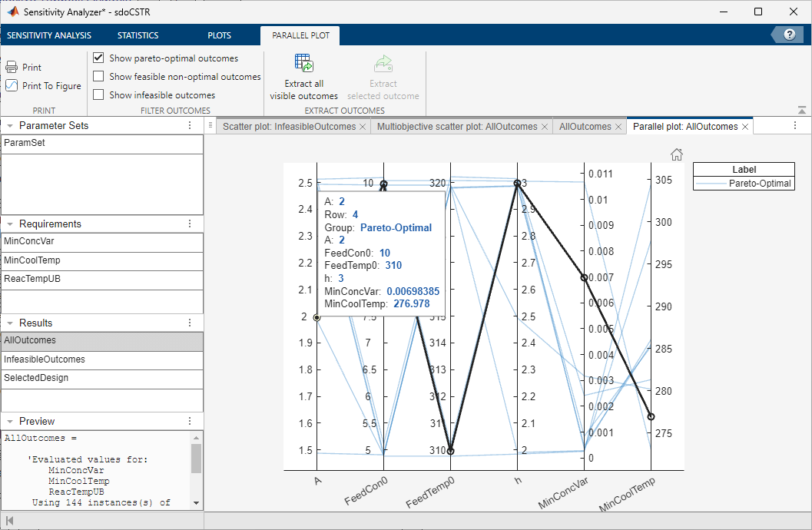
Task: Enable Show feasible non-optimal outcomes
Action: [98, 77]
